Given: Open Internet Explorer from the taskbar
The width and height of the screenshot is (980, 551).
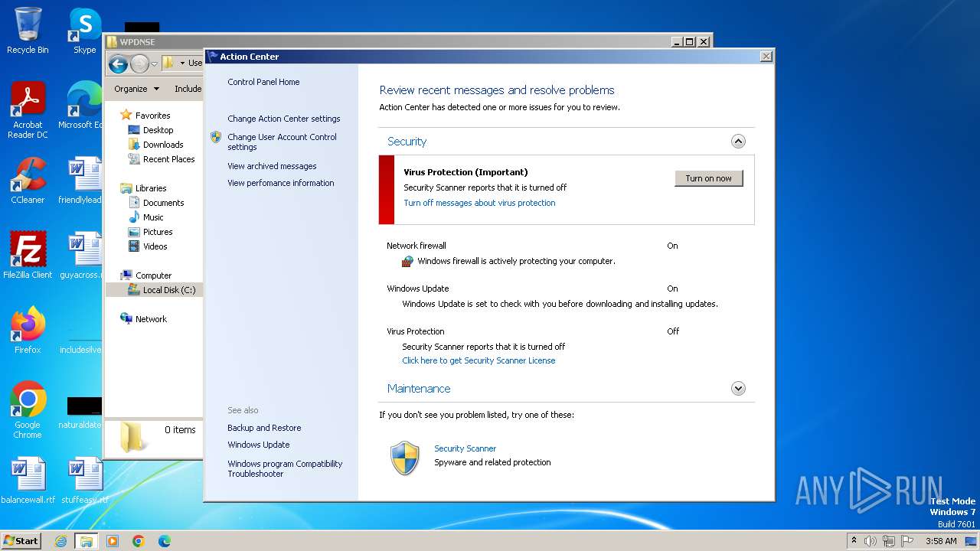Looking at the screenshot, I should pyautogui.click(x=60, y=541).
